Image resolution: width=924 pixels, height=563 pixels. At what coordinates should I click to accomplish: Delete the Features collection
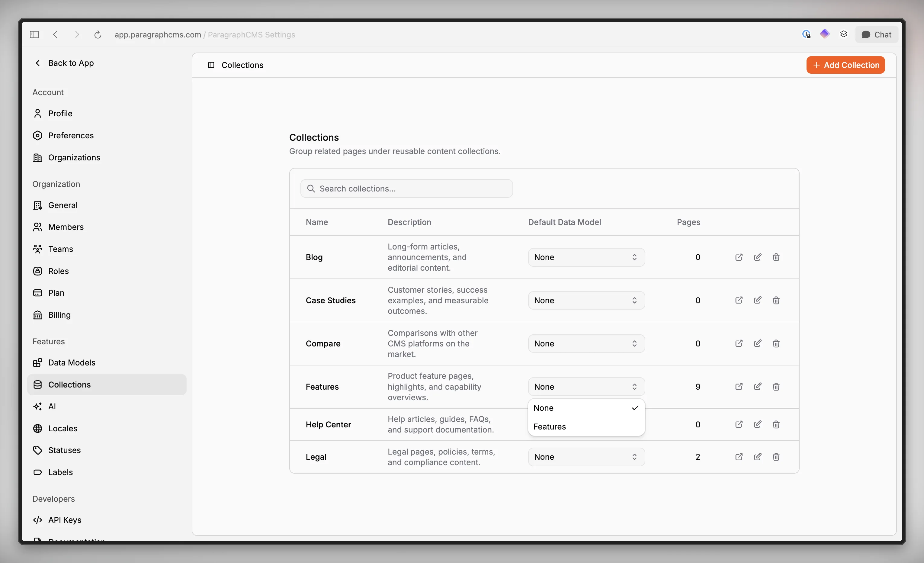coord(776,387)
